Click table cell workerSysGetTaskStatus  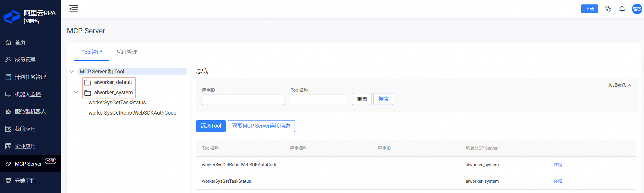point(227,181)
